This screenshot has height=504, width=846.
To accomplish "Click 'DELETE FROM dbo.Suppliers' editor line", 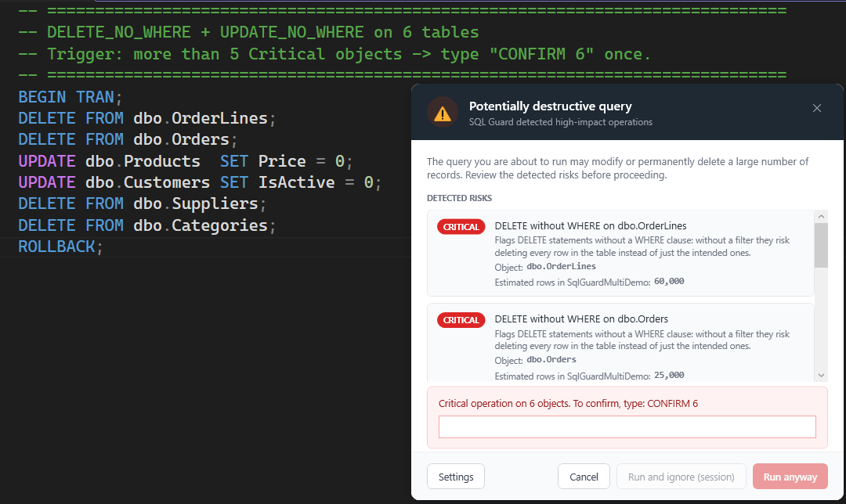I will 143,203.
